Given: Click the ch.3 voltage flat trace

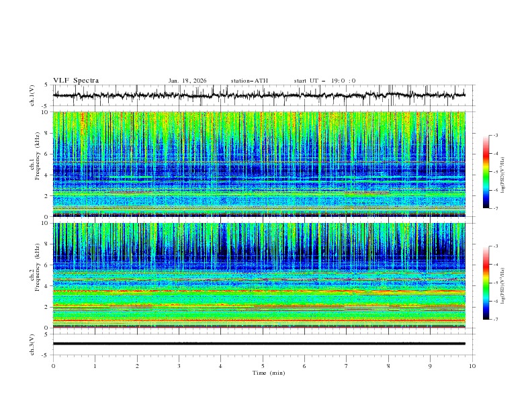Looking at the screenshot, I should click(x=259, y=344).
